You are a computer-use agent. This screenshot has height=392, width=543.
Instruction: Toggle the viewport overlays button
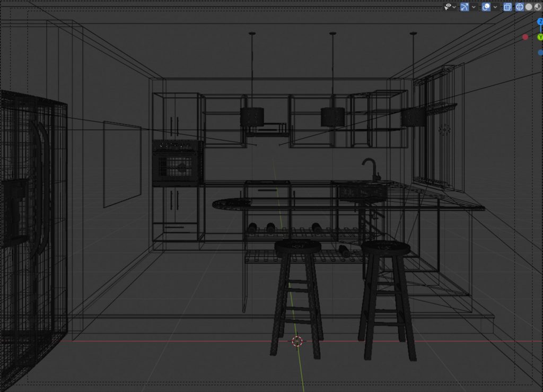[x=486, y=7]
